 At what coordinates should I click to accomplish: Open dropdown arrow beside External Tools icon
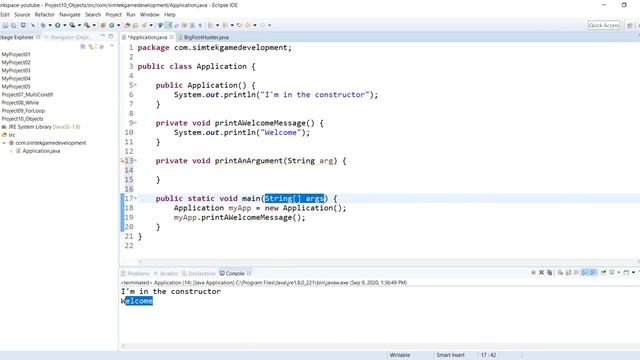94,25
